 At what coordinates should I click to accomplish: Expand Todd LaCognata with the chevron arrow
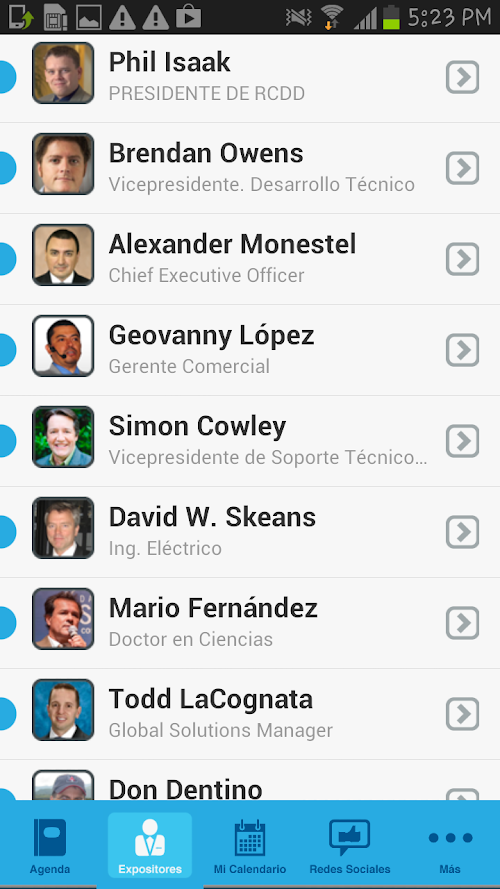click(x=463, y=714)
